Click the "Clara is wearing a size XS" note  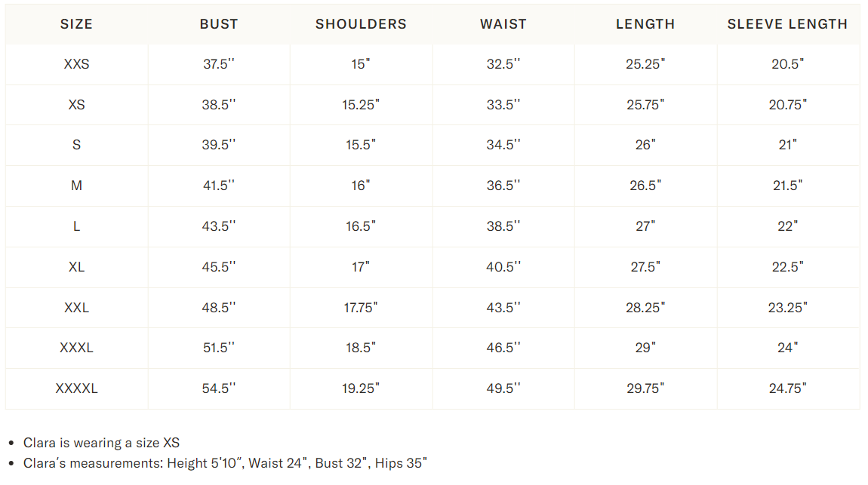click(101, 443)
